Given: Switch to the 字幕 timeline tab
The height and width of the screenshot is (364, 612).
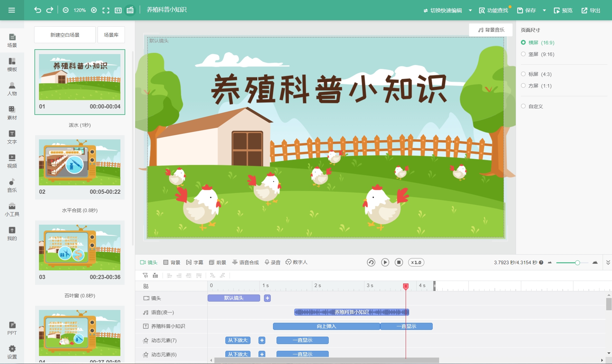Looking at the screenshot, I should pos(194,262).
